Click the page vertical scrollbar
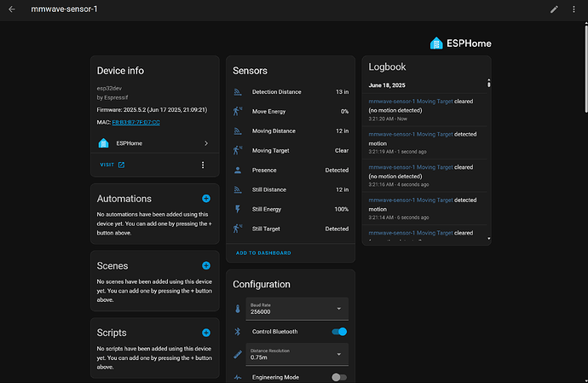588x383 pixels. coord(586,67)
